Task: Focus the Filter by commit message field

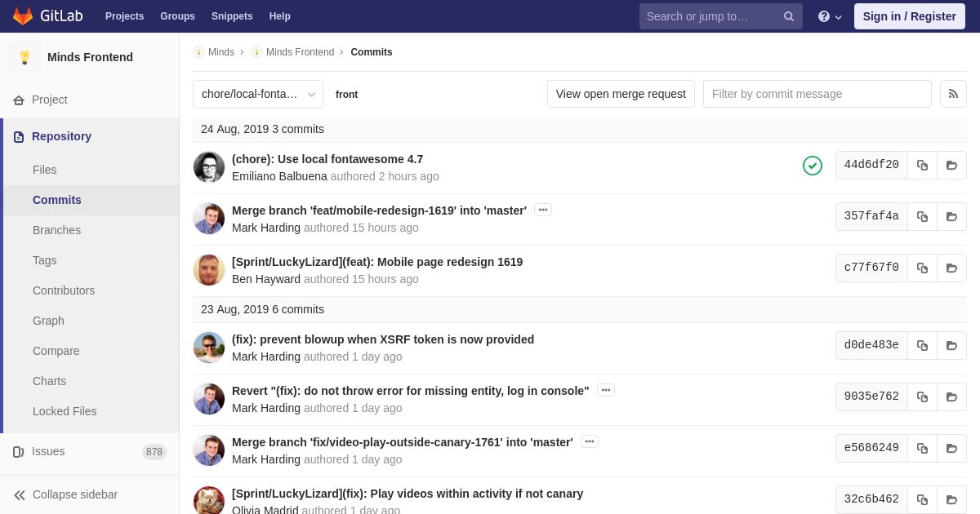Action: tap(817, 94)
